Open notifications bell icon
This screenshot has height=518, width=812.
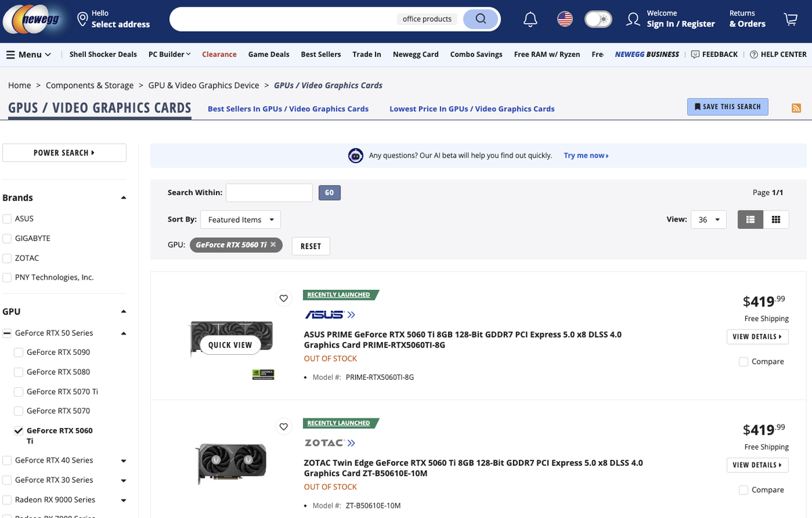click(531, 19)
